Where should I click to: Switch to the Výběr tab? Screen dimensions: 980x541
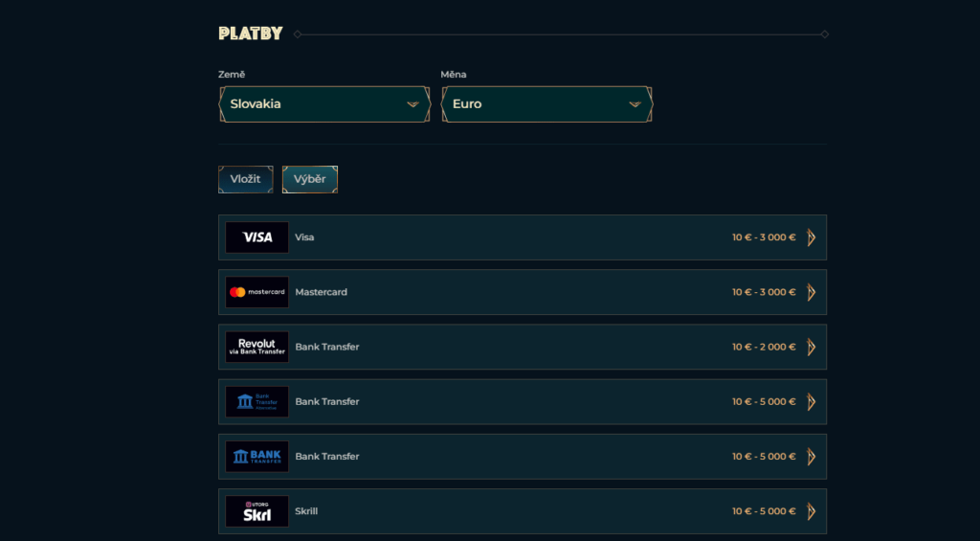point(310,179)
